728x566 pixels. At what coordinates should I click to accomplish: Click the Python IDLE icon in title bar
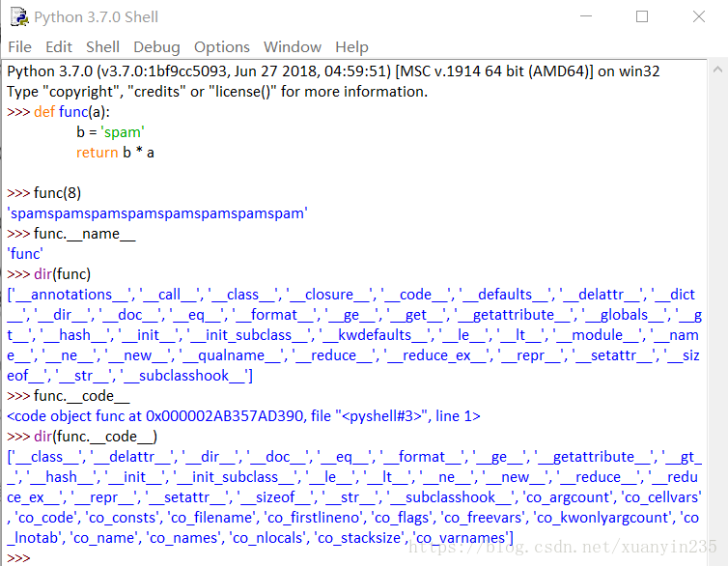19,16
